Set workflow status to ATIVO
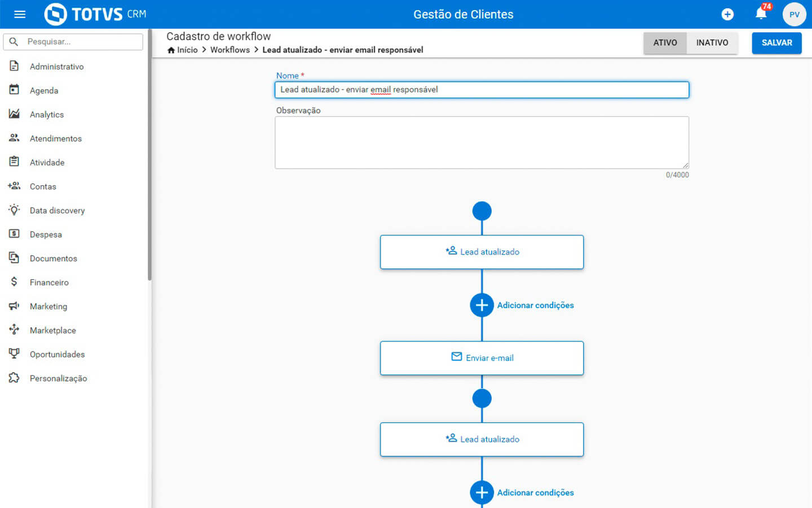The height and width of the screenshot is (508, 812). point(665,43)
